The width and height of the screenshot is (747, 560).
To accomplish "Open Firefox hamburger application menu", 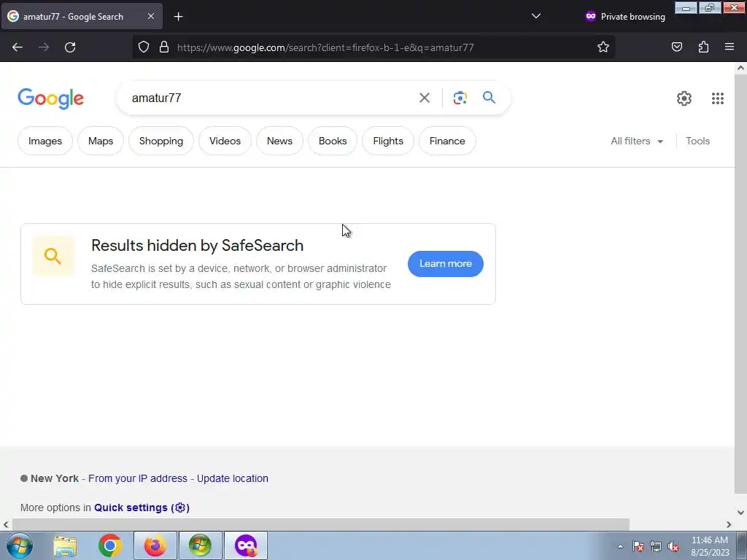I will pos(729,47).
